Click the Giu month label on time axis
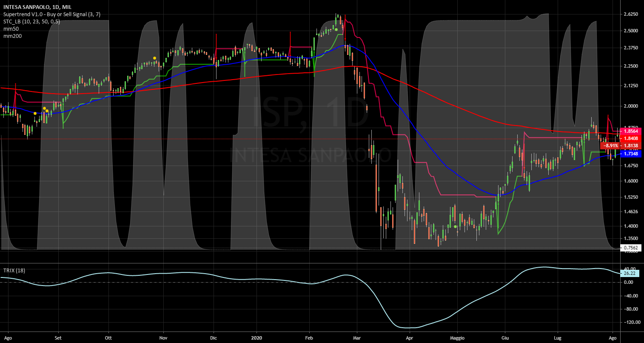Image resolution: width=644 pixels, height=343 pixels. (505, 339)
